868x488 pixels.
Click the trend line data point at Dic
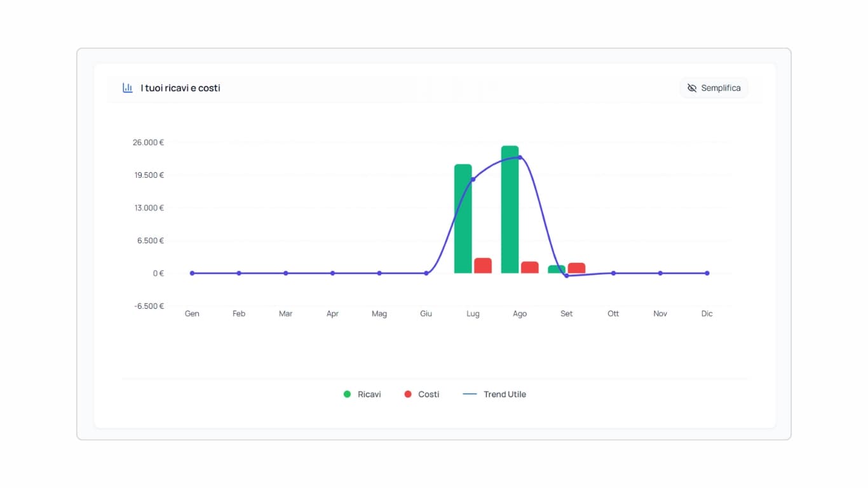pyautogui.click(x=707, y=273)
